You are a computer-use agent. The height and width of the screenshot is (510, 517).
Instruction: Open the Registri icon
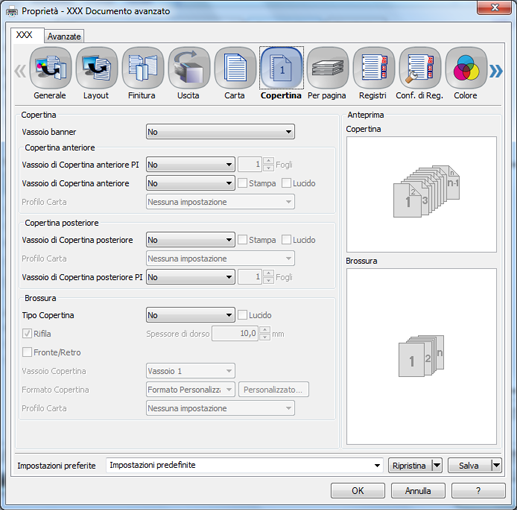point(373,68)
